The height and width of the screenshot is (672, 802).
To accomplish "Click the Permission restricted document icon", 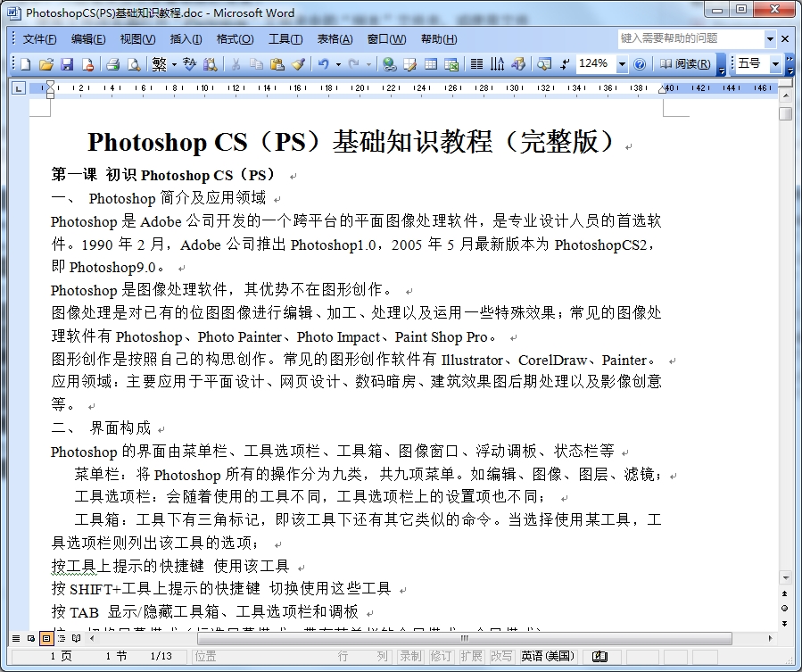I will point(88,64).
